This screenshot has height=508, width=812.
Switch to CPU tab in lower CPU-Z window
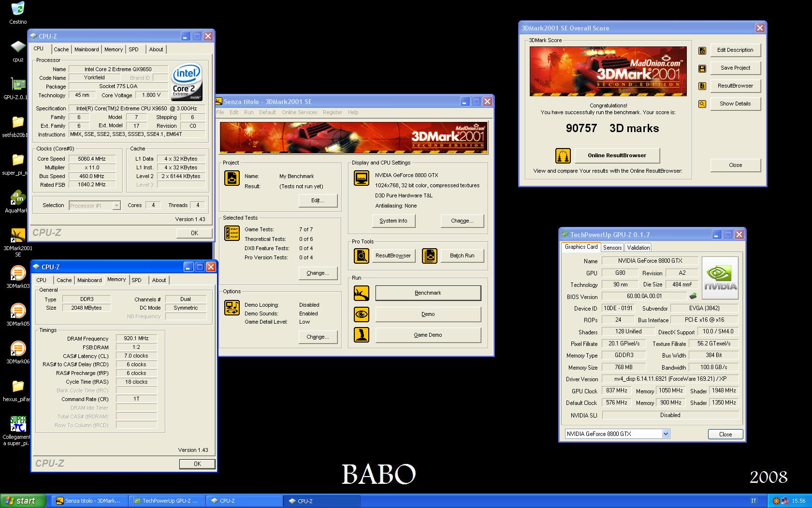click(x=42, y=280)
